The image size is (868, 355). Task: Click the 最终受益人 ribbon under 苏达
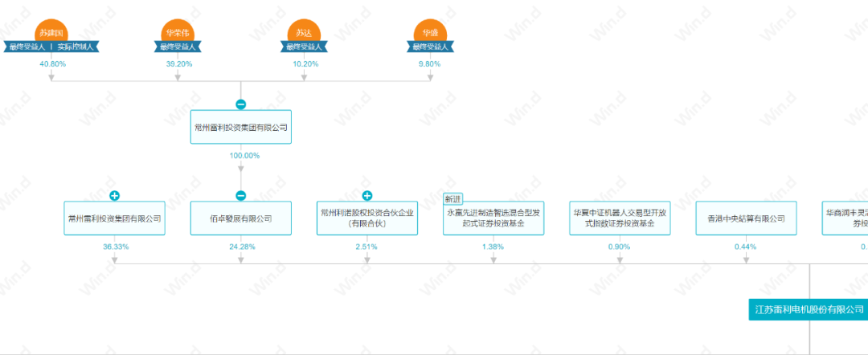click(x=304, y=47)
